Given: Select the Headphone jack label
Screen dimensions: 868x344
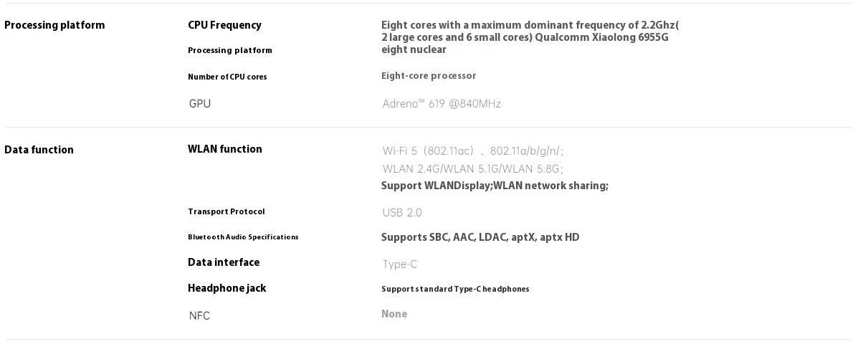Looking at the screenshot, I should pos(226,288).
